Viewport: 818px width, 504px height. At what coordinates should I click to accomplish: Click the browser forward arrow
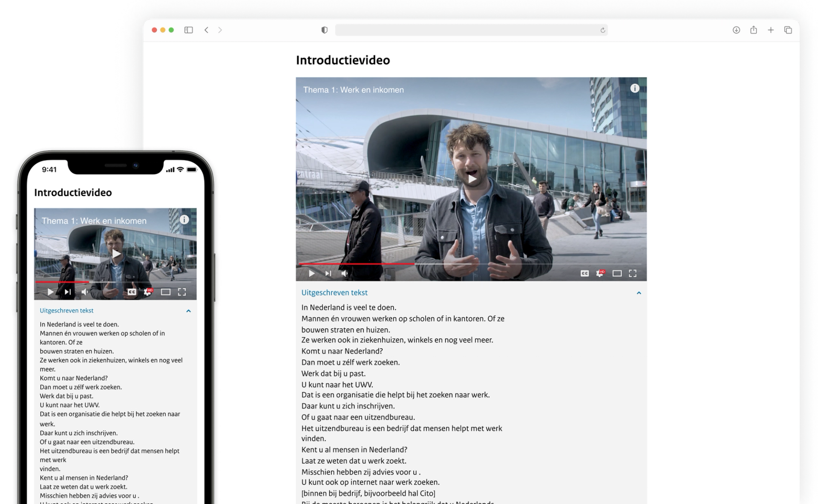point(220,30)
